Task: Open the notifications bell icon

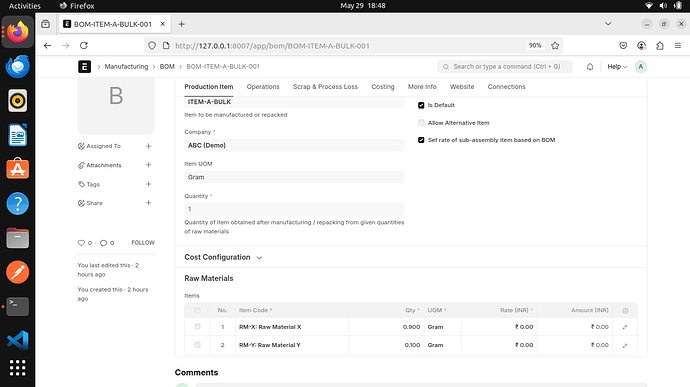Action: [x=590, y=66]
